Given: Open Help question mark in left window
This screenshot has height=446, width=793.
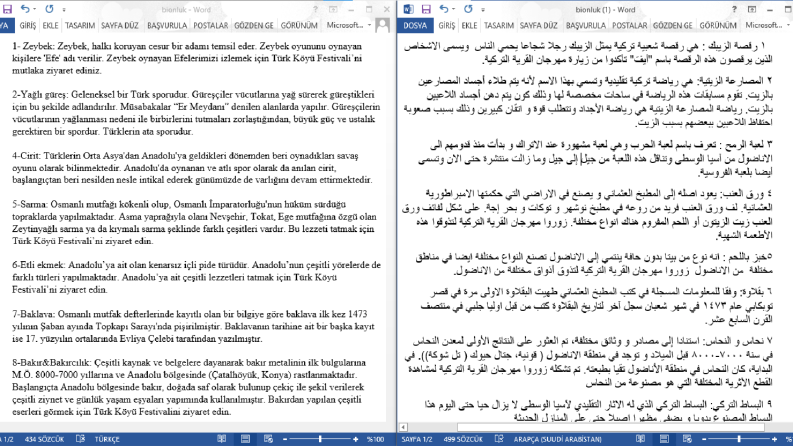Looking at the screenshot, I should coord(315,10).
